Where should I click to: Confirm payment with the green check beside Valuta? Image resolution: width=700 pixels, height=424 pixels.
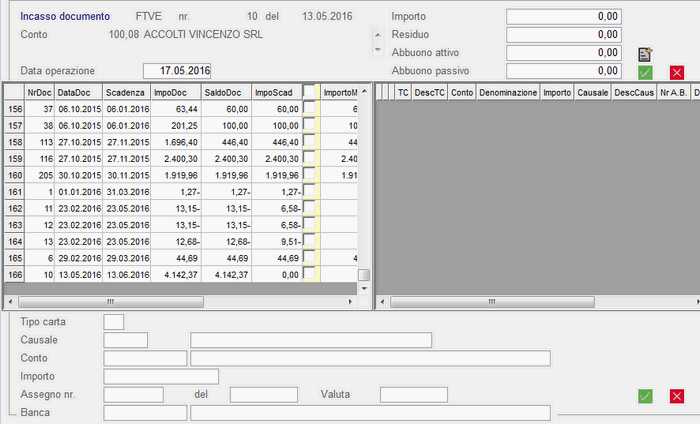click(645, 396)
